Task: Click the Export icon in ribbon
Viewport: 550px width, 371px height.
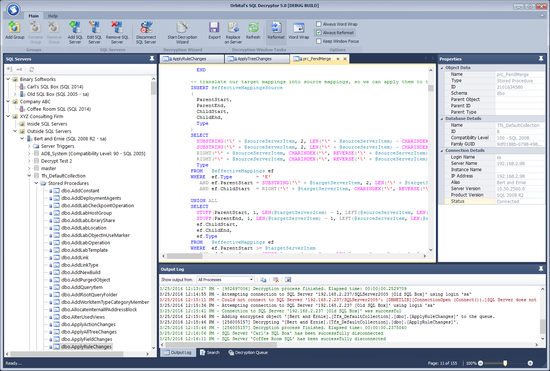Action: pos(214,31)
